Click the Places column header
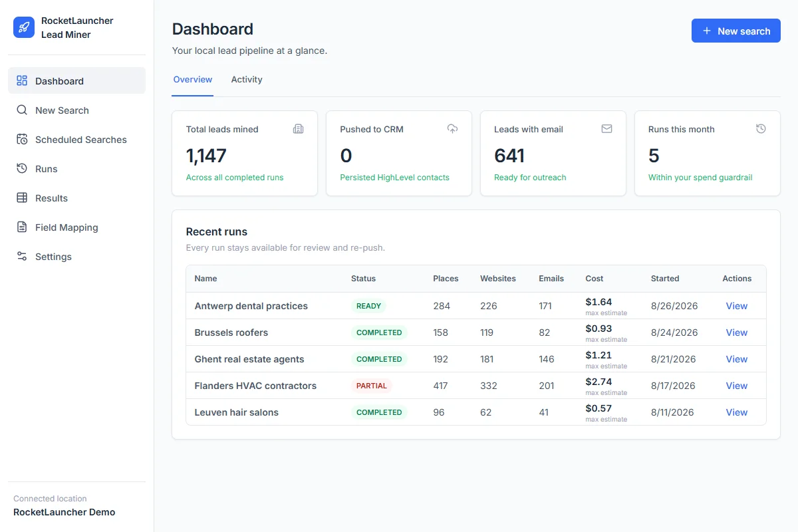This screenshot has height=532, width=798. click(x=446, y=279)
